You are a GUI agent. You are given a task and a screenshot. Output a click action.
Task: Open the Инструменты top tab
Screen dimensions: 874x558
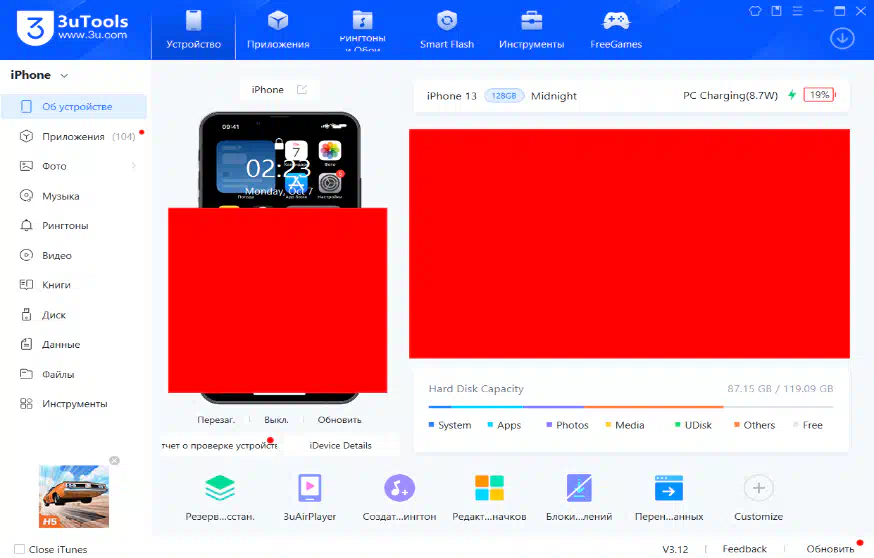(x=531, y=30)
